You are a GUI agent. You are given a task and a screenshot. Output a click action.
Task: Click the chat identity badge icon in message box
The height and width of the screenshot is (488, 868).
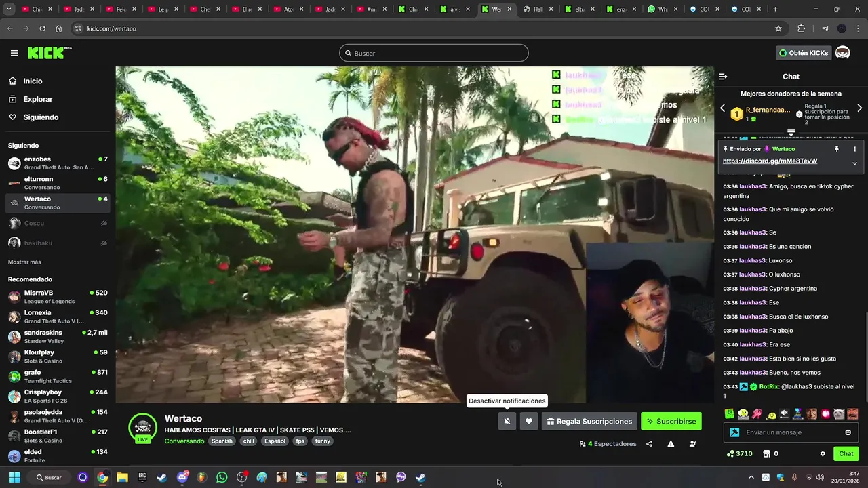coord(734,432)
